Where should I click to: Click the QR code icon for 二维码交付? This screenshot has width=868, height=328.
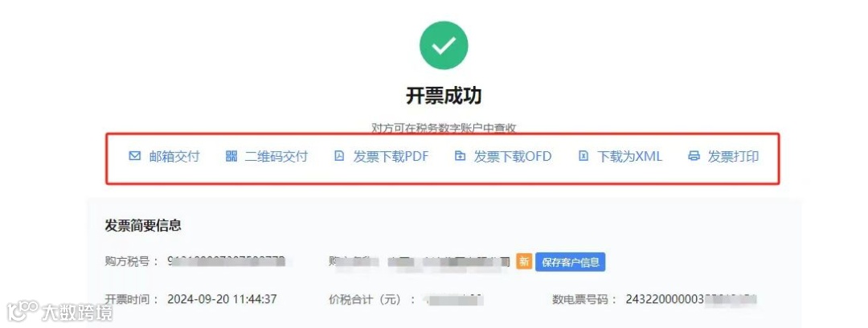coord(231,156)
